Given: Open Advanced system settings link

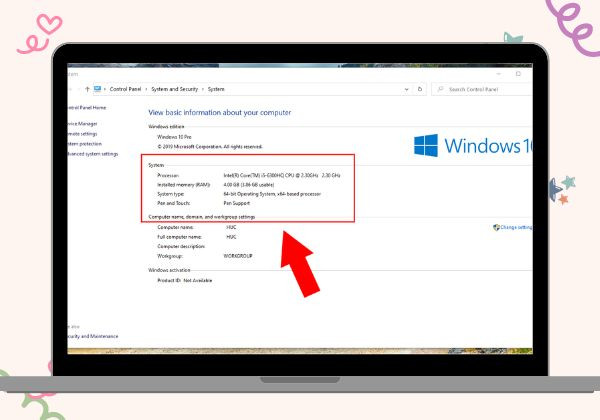Looking at the screenshot, I should tap(93, 154).
